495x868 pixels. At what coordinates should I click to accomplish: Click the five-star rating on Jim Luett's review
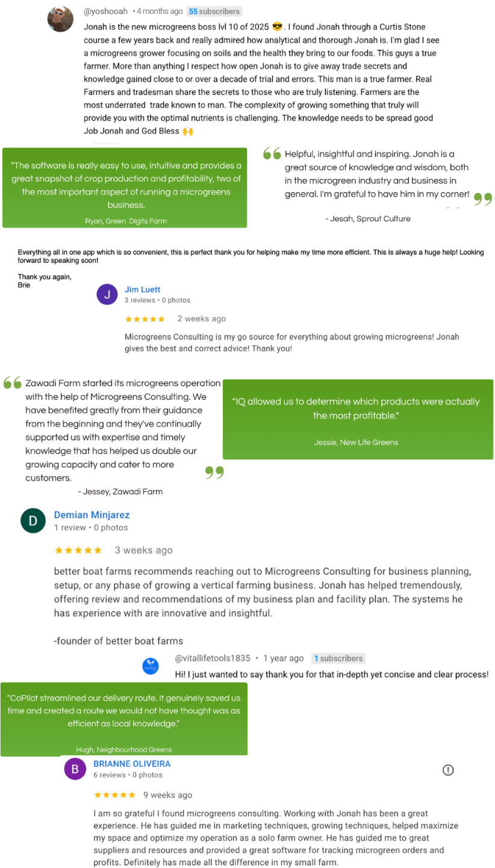click(145, 319)
